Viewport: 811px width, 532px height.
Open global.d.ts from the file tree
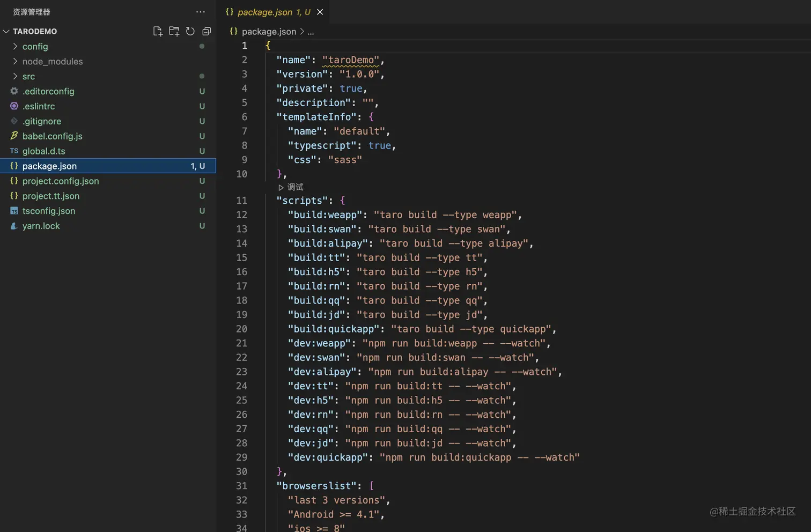point(108,151)
